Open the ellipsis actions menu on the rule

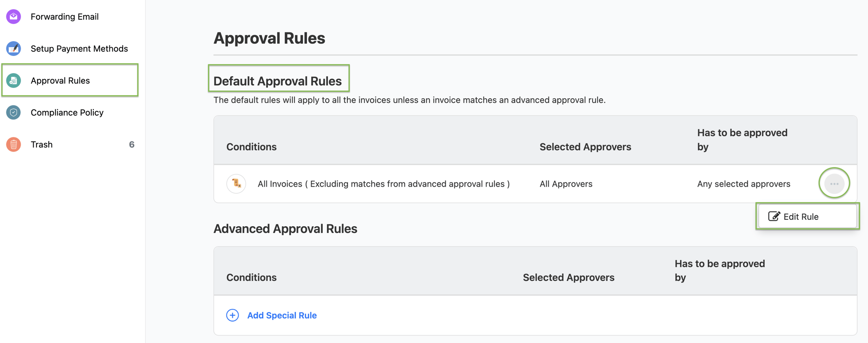834,184
